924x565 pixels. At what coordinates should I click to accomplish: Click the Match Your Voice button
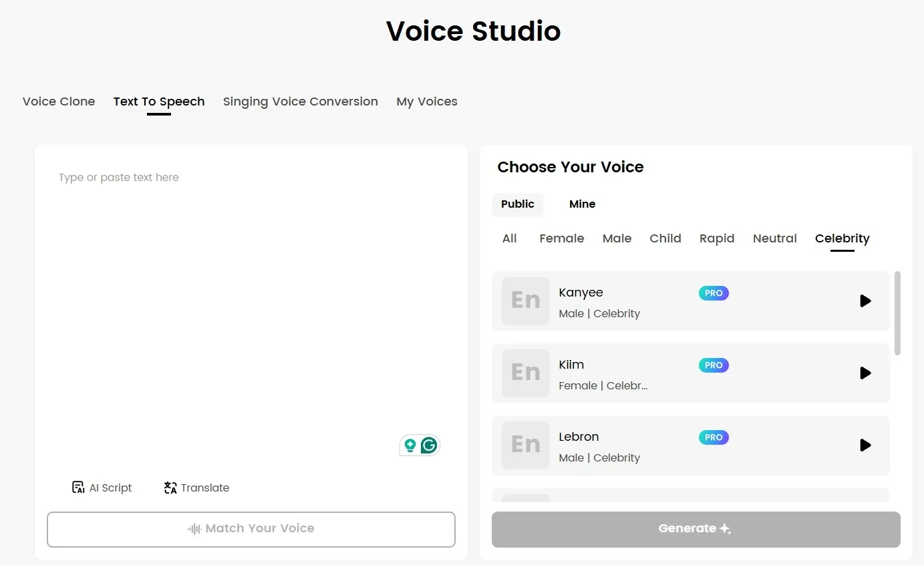(x=251, y=529)
